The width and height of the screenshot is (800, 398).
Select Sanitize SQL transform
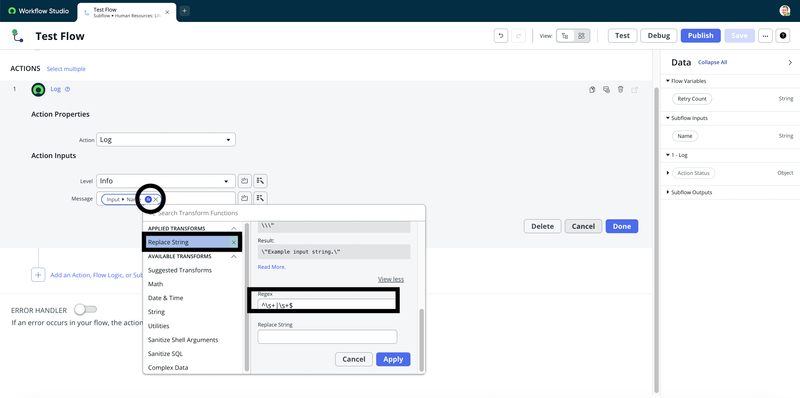pos(165,354)
